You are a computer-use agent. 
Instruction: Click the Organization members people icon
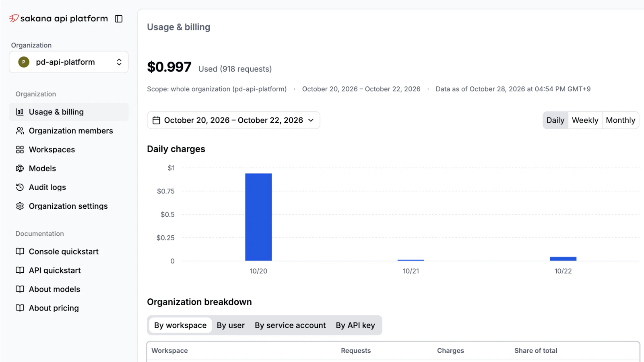click(20, 131)
